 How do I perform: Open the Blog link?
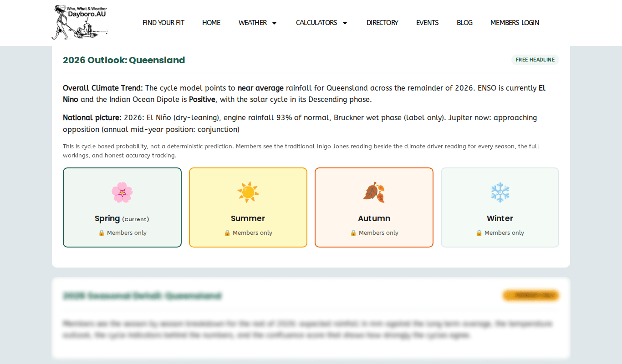464,23
